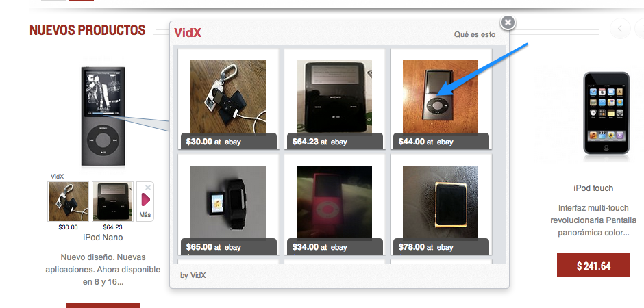Select the $78.00 gold iPod listing image
Screen dimensions: 644x308
[441, 202]
